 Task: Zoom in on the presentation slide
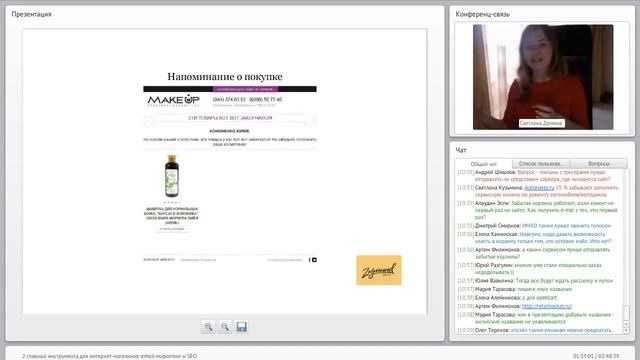click(208, 327)
